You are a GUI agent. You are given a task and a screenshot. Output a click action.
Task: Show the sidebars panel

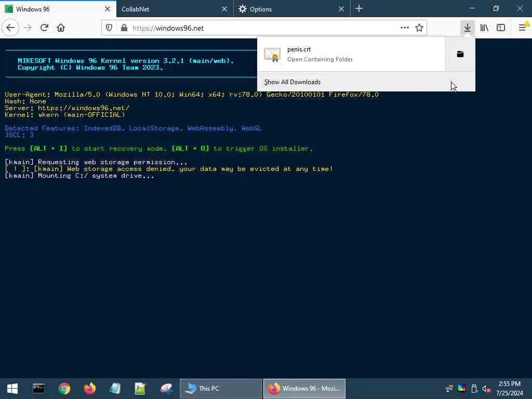click(501, 28)
